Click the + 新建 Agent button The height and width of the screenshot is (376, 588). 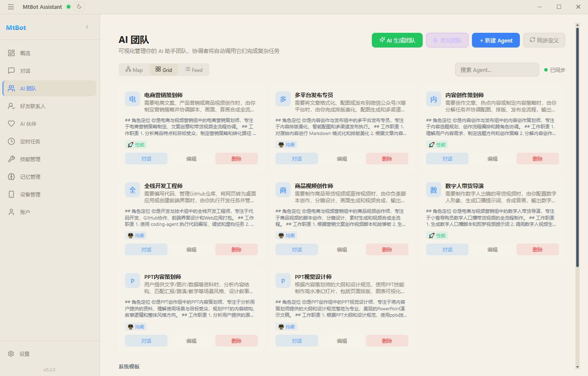click(x=496, y=40)
